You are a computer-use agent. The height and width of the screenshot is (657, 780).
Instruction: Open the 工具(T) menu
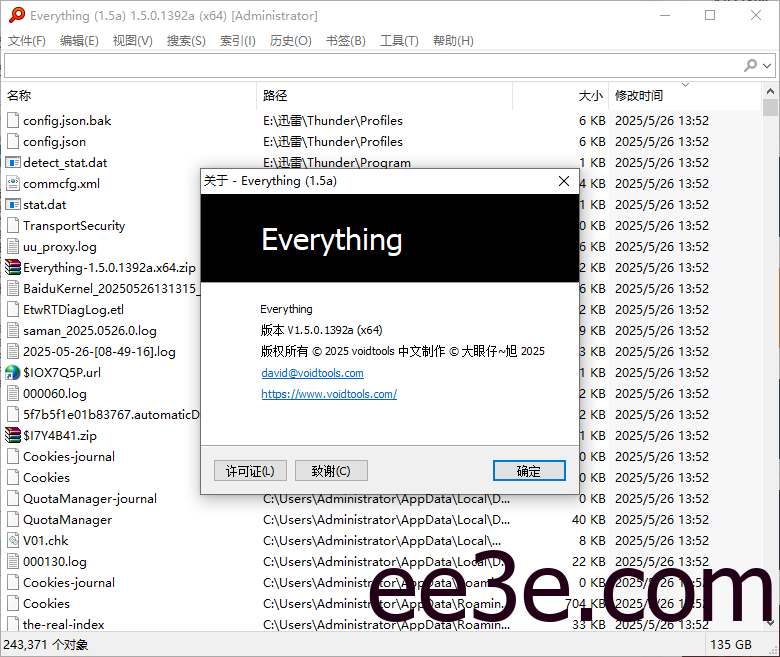[x=399, y=41]
